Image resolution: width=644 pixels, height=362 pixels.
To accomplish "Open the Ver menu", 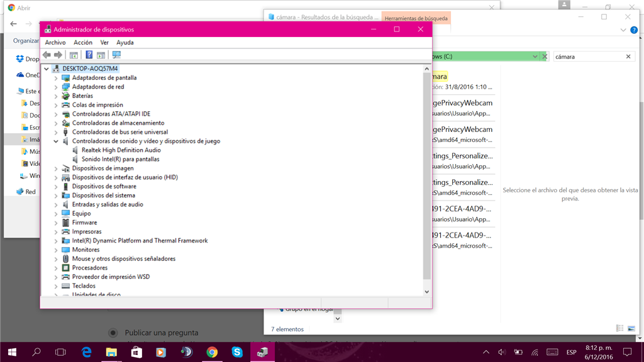I will [x=104, y=43].
